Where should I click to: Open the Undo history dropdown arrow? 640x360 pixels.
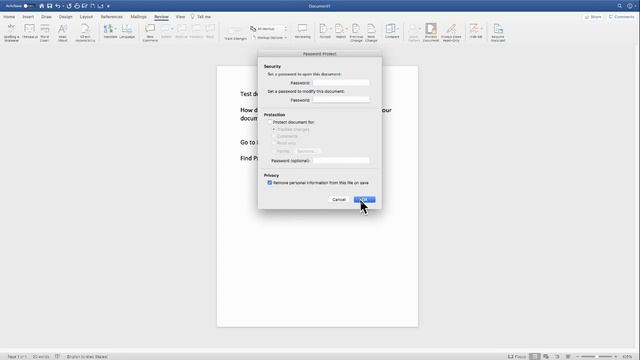(63, 6)
